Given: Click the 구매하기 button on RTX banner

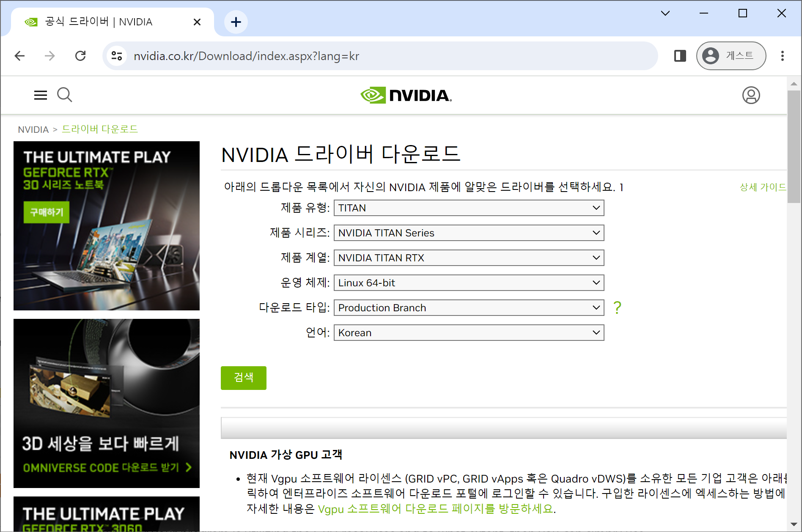Looking at the screenshot, I should coord(47,212).
